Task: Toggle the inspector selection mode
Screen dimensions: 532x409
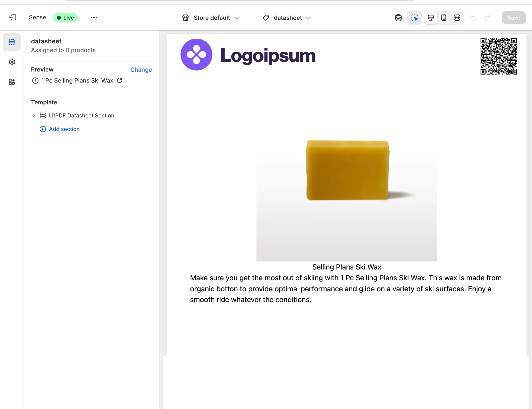Action: point(415,18)
